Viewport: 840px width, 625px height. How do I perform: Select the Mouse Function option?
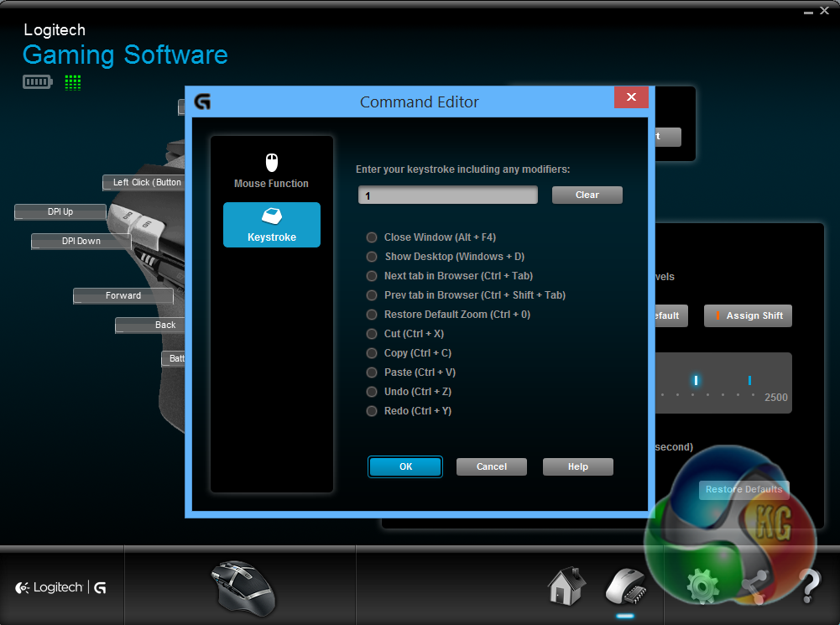272,171
